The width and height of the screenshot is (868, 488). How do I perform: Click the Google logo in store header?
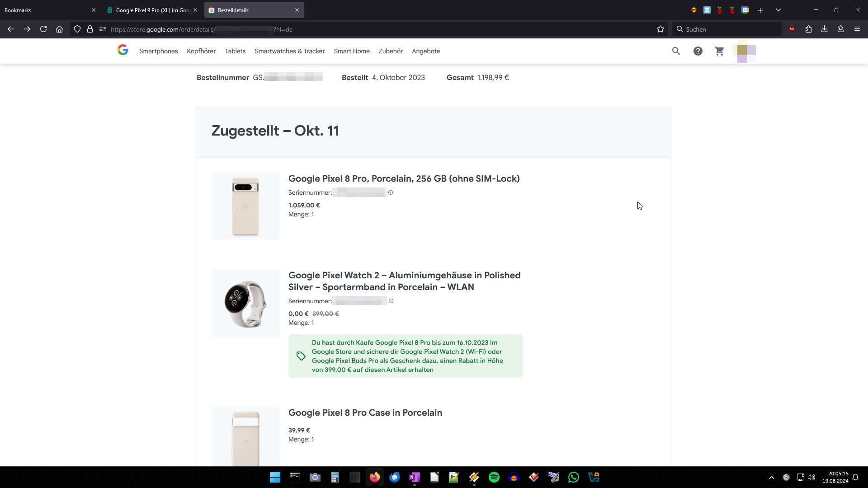(123, 50)
